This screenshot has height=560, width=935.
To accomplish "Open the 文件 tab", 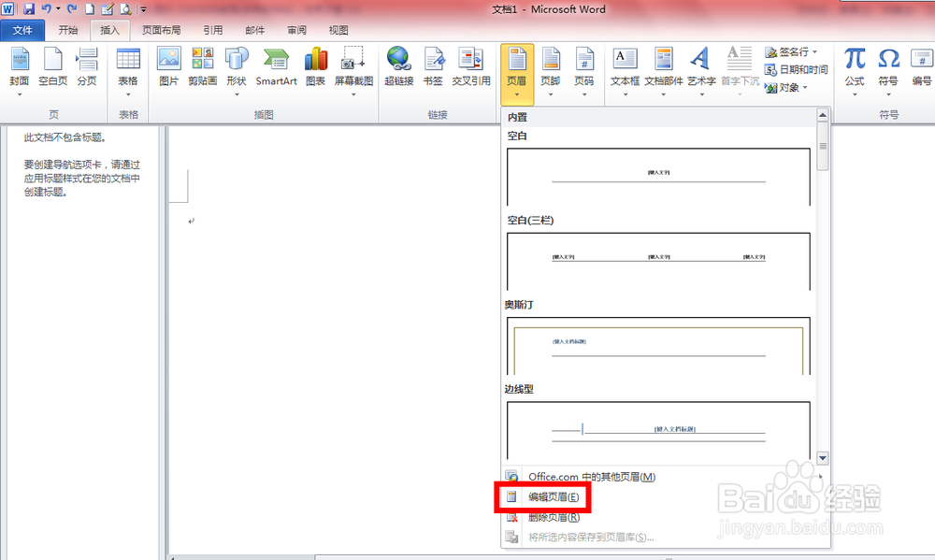I will pyautogui.click(x=22, y=31).
